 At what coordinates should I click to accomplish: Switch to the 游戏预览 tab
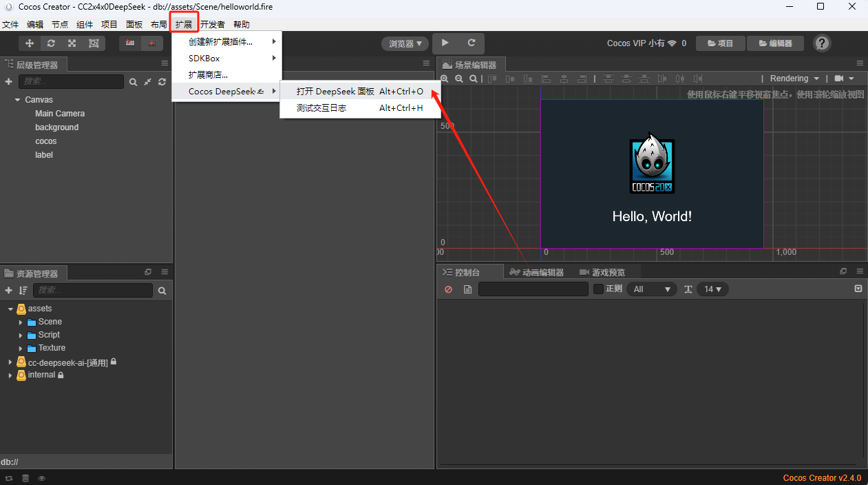coord(601,272)
